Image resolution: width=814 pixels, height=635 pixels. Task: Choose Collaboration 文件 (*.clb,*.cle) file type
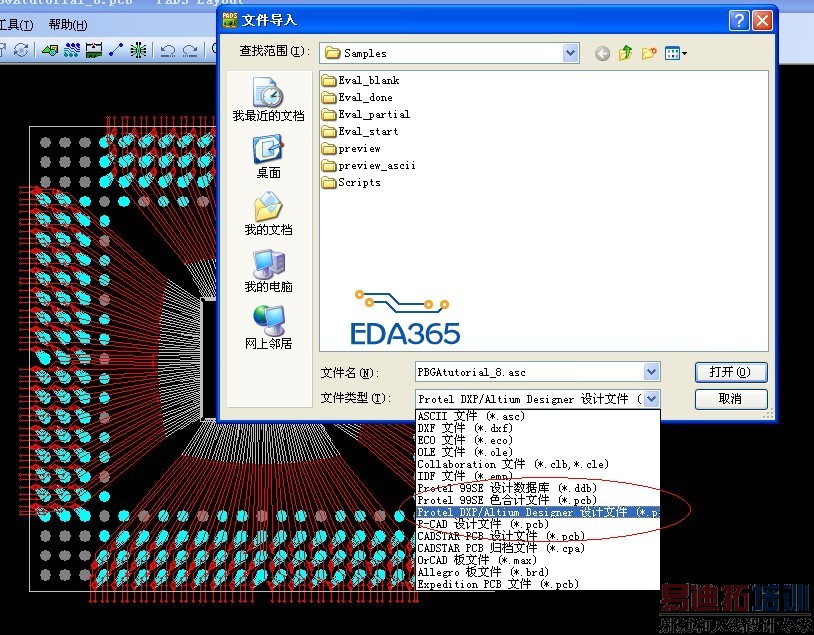[538, 464]
